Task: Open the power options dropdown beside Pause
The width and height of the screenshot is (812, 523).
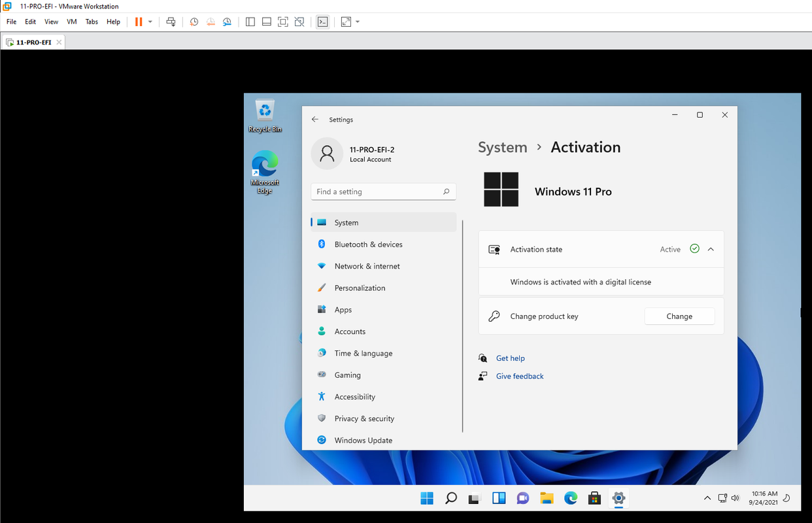Action: (x=150, y=22)
